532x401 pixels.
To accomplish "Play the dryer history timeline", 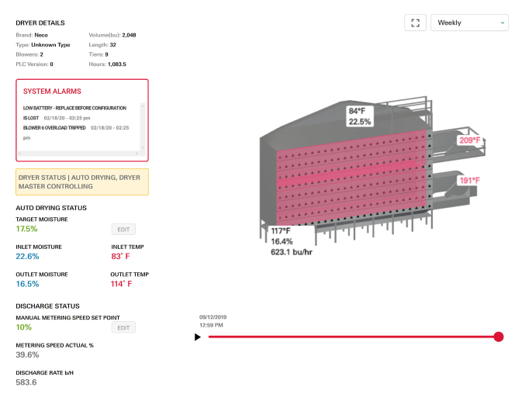I will click(x=198, y=337).
